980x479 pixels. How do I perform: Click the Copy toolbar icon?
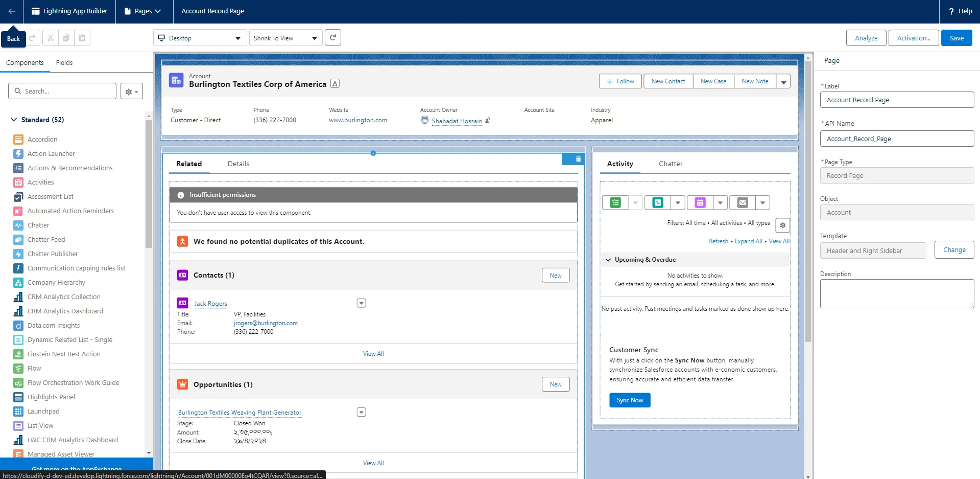[66, 38]
